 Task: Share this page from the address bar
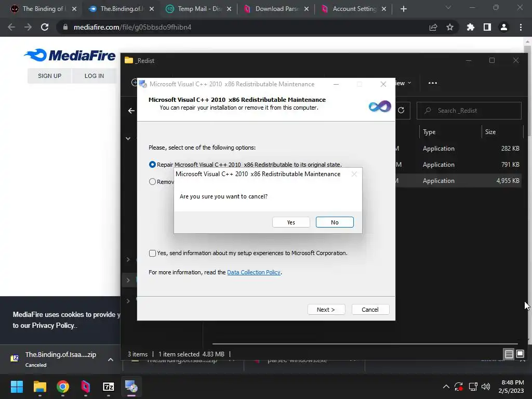click(x=433, y=27)
